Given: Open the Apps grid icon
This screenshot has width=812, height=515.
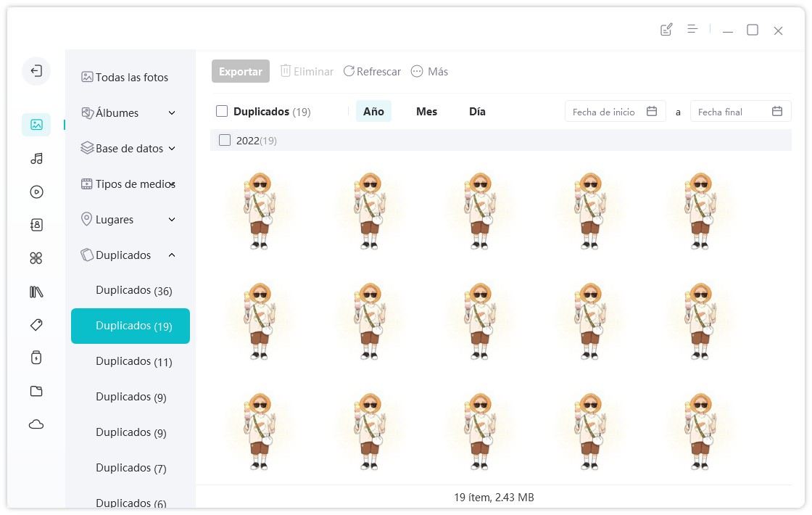Looking at the screenshot, I should point(36,258).
